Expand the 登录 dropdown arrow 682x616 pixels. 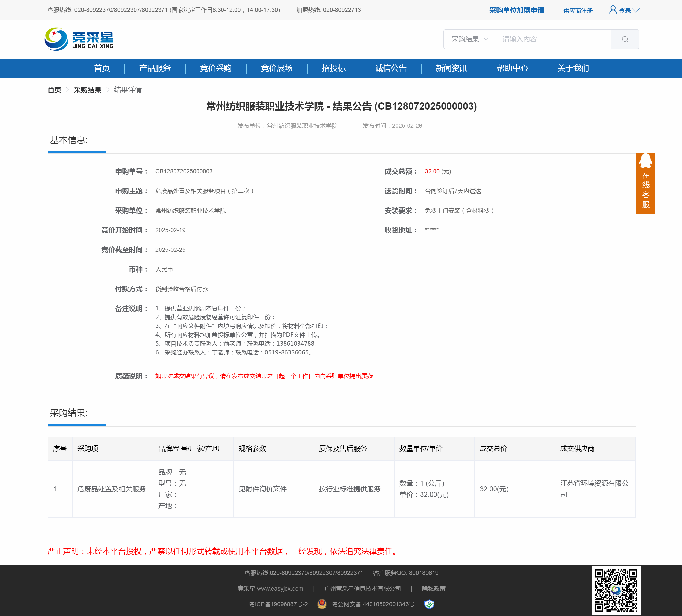click(636, 11)
